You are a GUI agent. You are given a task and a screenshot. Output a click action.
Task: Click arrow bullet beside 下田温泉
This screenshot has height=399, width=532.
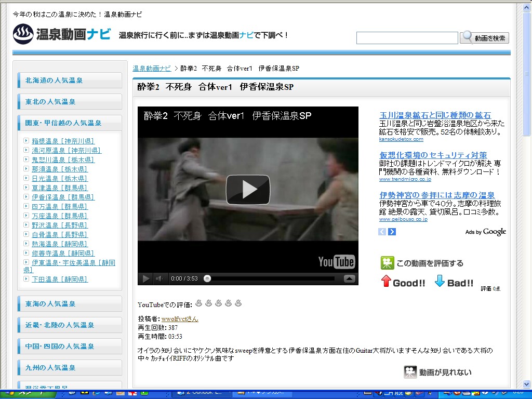tap(26, 278)
